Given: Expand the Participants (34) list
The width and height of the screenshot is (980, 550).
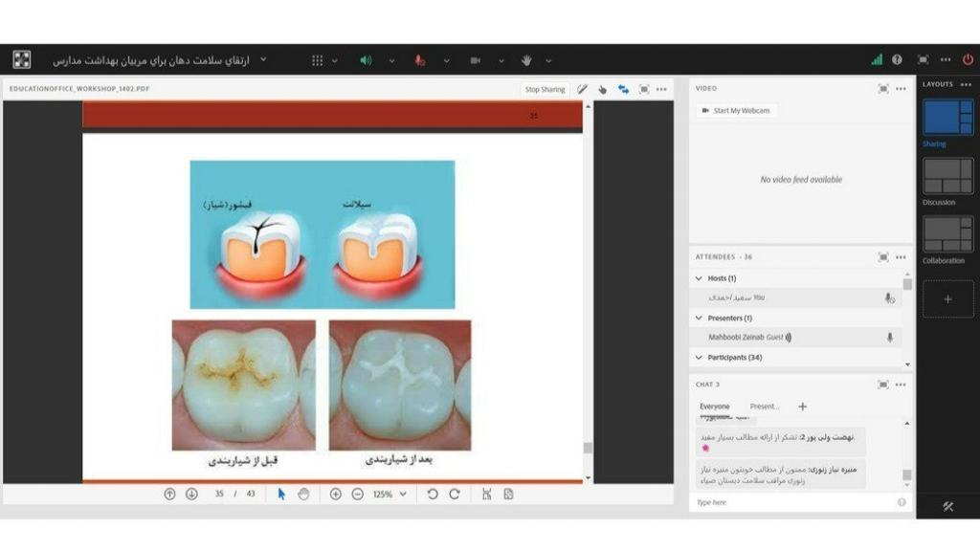Looking at the screenshot, I should (698, 358).
